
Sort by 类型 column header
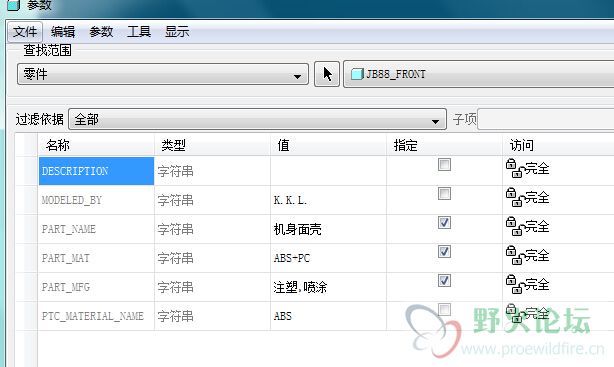(x=212, y=145)
